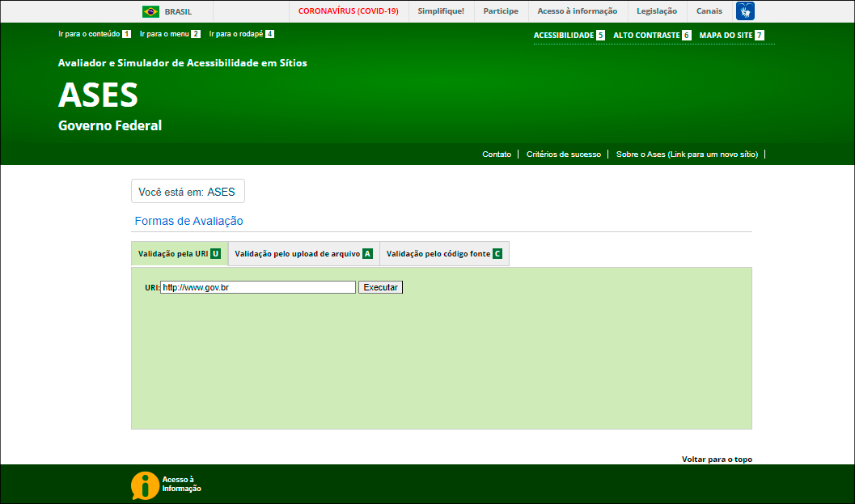
Task: Open the Contato menu item
Action: point(497,155)
